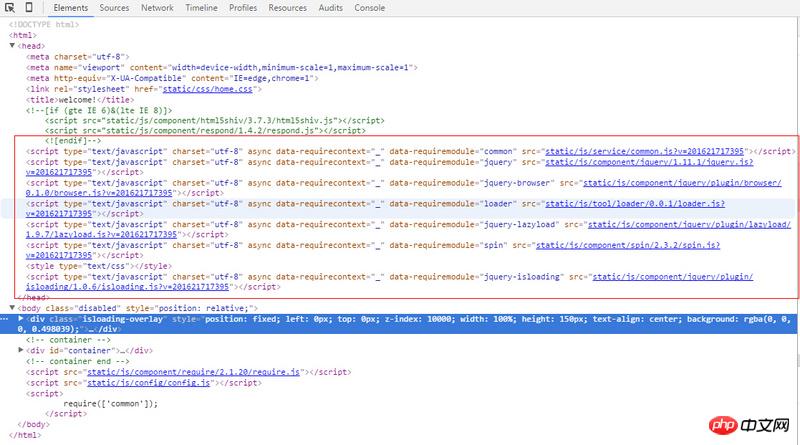Screen dimensions: 800x445
Task: Open the Network tab
Action: [157, 8]
